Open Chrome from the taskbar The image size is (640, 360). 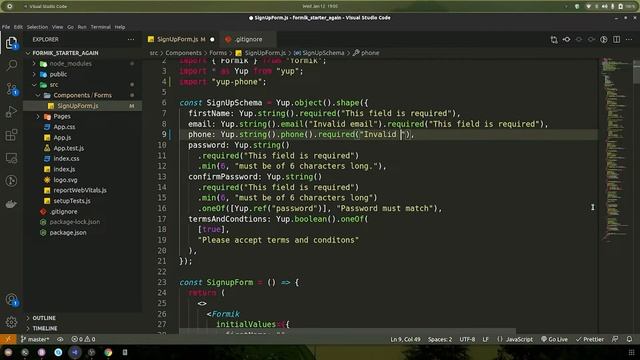tap(108, 352)
